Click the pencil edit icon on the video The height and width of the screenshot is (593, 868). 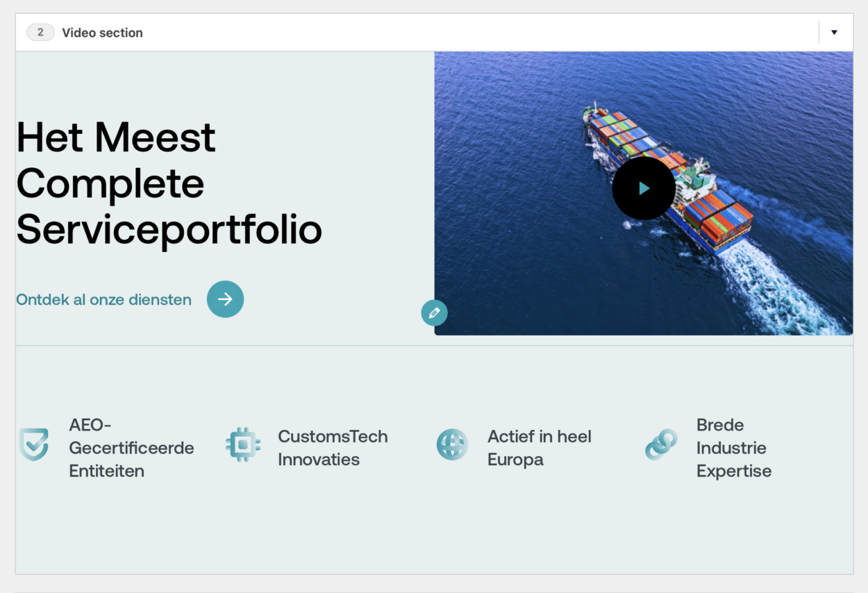pyautogui.click(x=434, y=313)
